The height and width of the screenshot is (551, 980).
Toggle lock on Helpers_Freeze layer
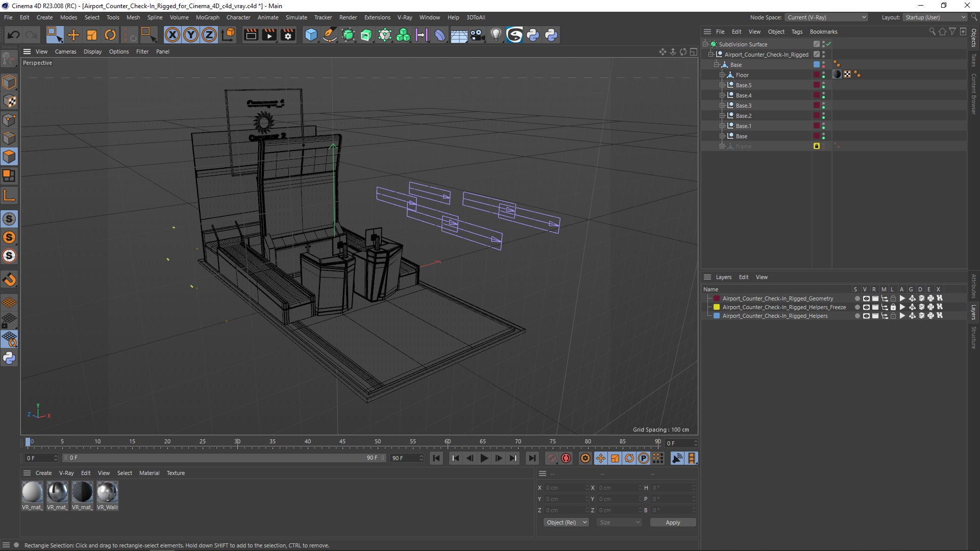coord(893,307)
